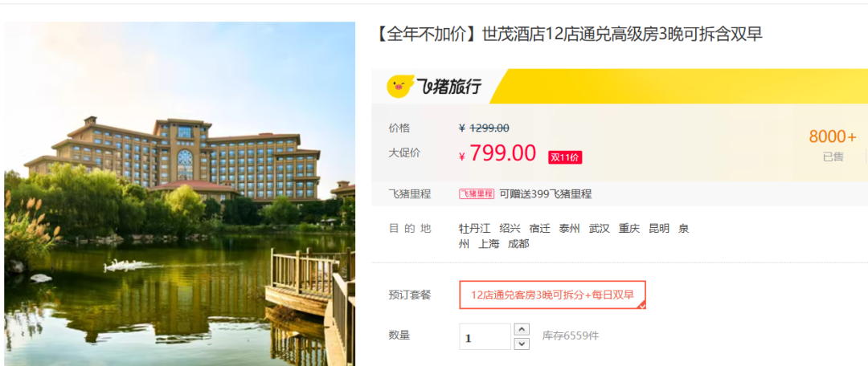
Task: Select the 12店通兑客房3晚可拆分+每日双早 package
Action: pyautogui.click(x=552, y=295)
